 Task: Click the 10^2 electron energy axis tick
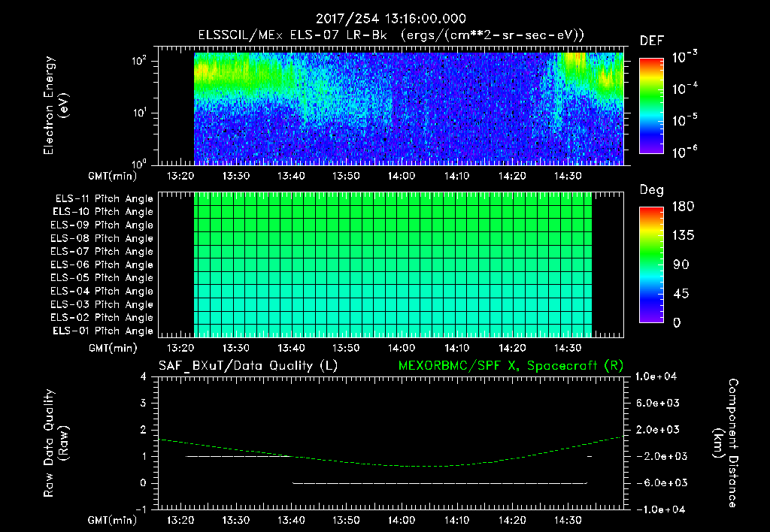click(139, 61)
